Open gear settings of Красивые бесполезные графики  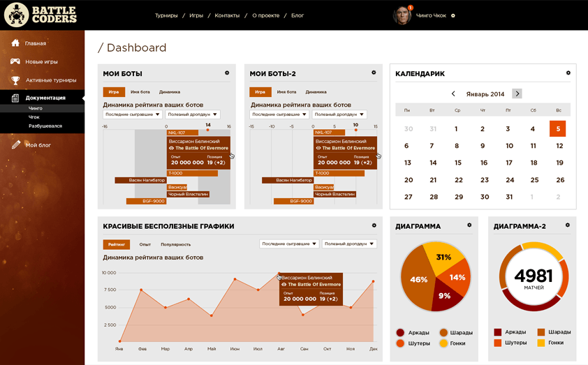tap(374, 225)
